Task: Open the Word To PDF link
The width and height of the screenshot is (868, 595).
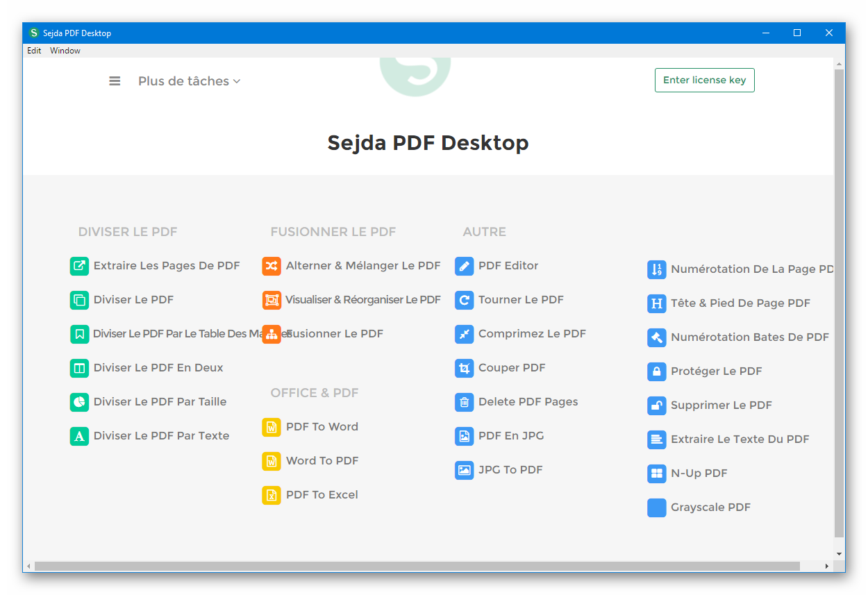Action: (322, 461)
